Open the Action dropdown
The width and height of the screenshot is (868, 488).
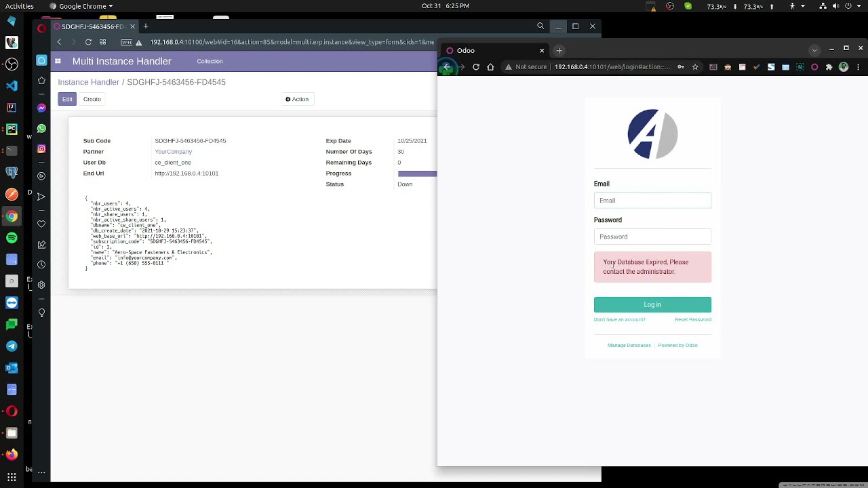pos(297,99)
